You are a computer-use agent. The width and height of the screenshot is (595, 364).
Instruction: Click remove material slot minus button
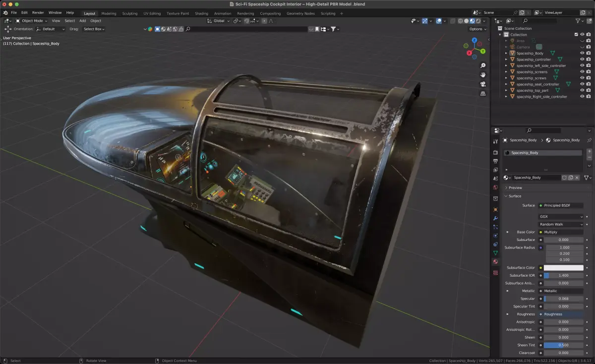[590, 157]
